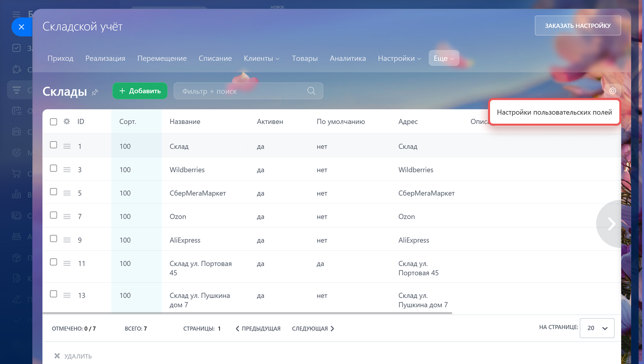Click the СберМегаМаркет name cell

[198, 193]
